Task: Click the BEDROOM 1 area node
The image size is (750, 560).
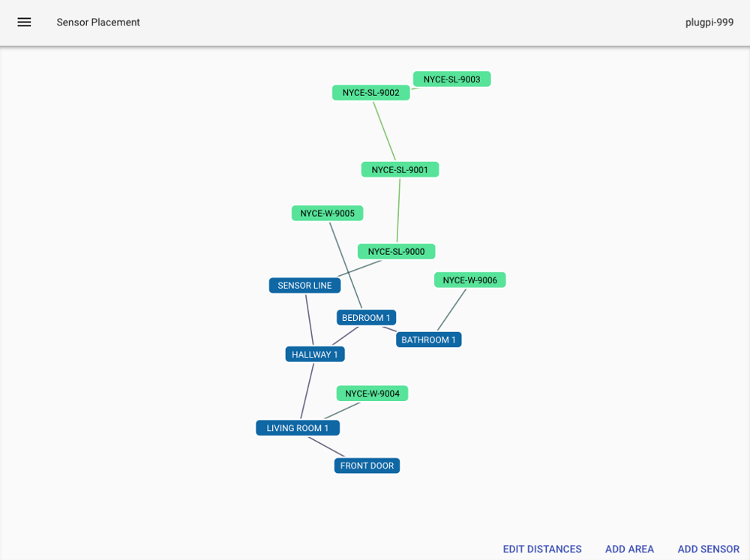Action: pyautogui.click(x=366, y=318)
